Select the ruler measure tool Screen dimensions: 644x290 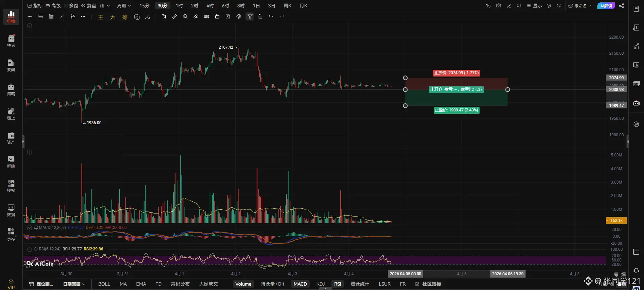174,16
